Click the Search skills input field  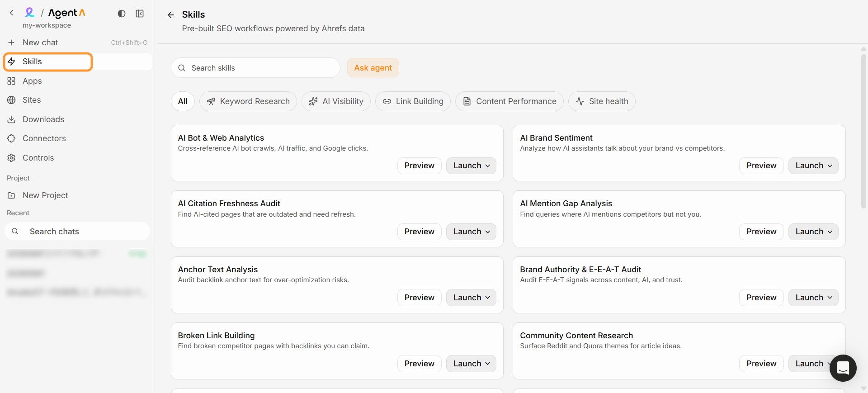tap(255, 68)
